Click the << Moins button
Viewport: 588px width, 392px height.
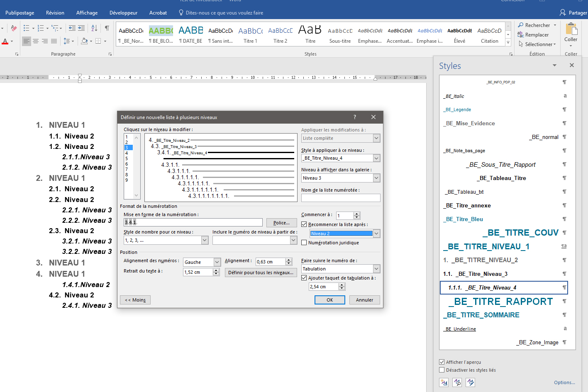(135, 300)
